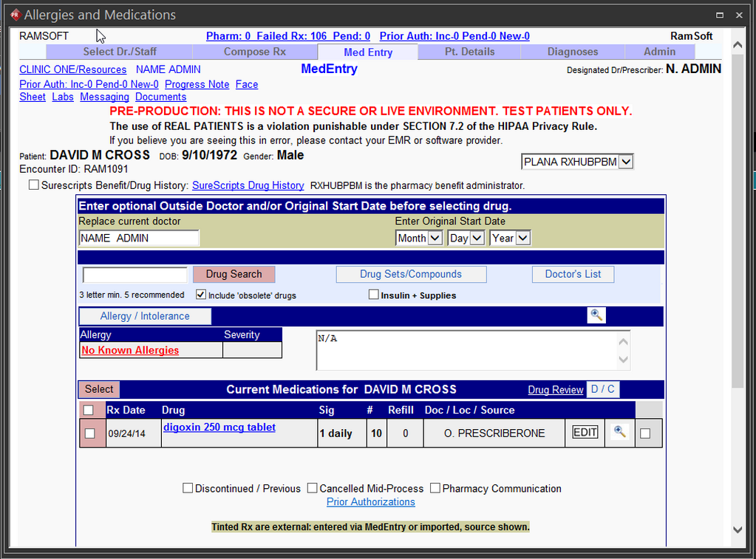Image resolution: width=756 pixels, height=559 pixels.
Task: Check the Discontinued / Previous checkbox
Action: click(188, 488)
